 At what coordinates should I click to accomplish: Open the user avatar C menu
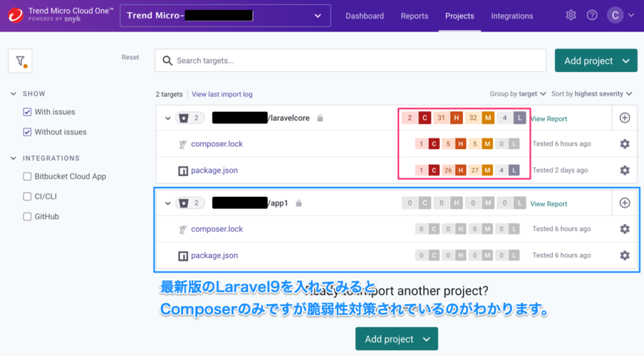click(x=615, y=15)
